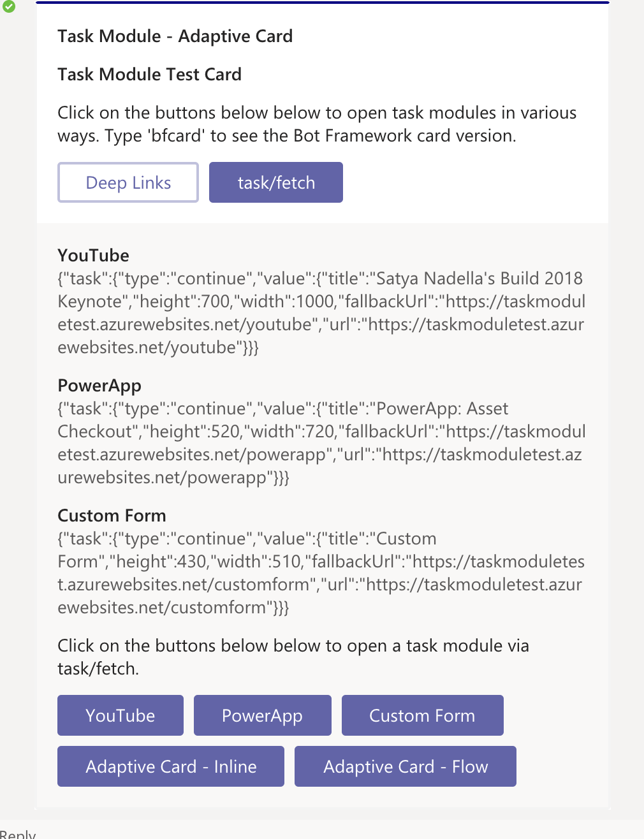Click the PowerApp section heading
The height and width of the screenshot is (839, 644).
(99, 385)
